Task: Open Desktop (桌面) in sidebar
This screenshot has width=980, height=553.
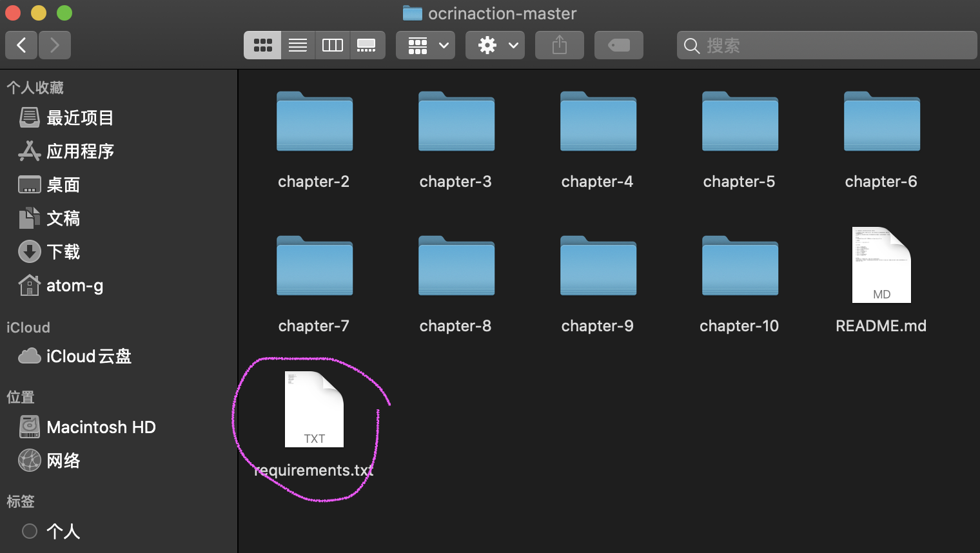Action: (50, 185)
